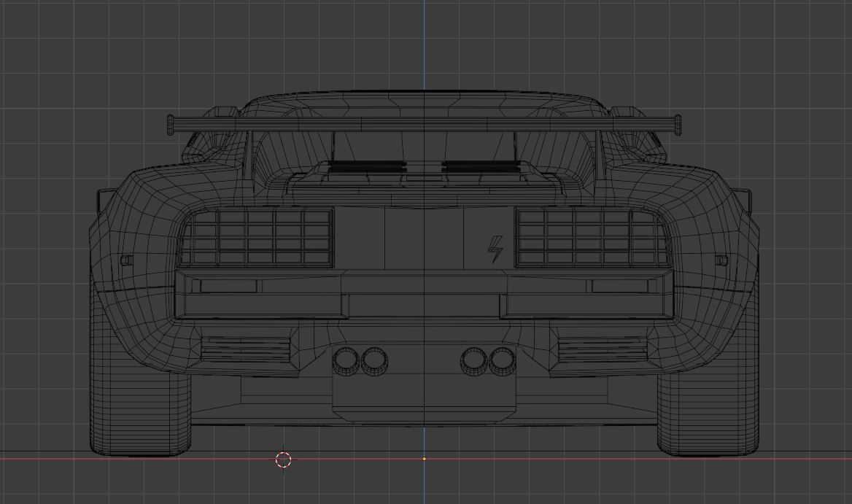Select the left tail light grid
This screenshot has height=504, width=852.
(256, 238)
